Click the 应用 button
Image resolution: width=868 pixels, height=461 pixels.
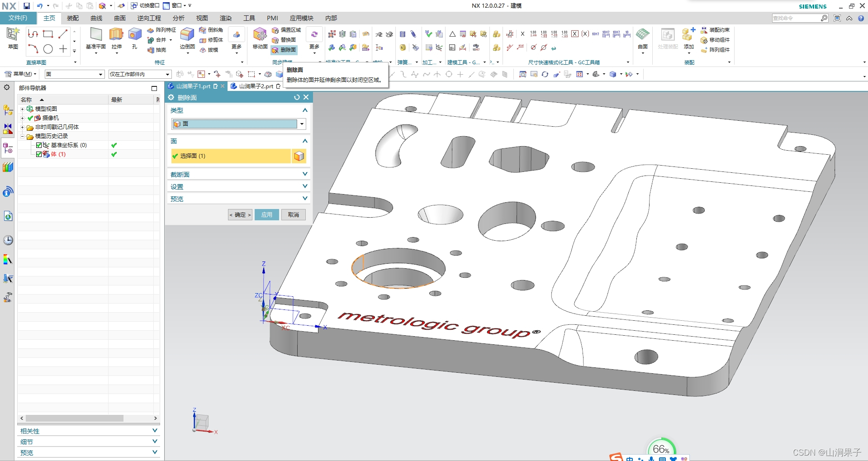coord(267,215)
